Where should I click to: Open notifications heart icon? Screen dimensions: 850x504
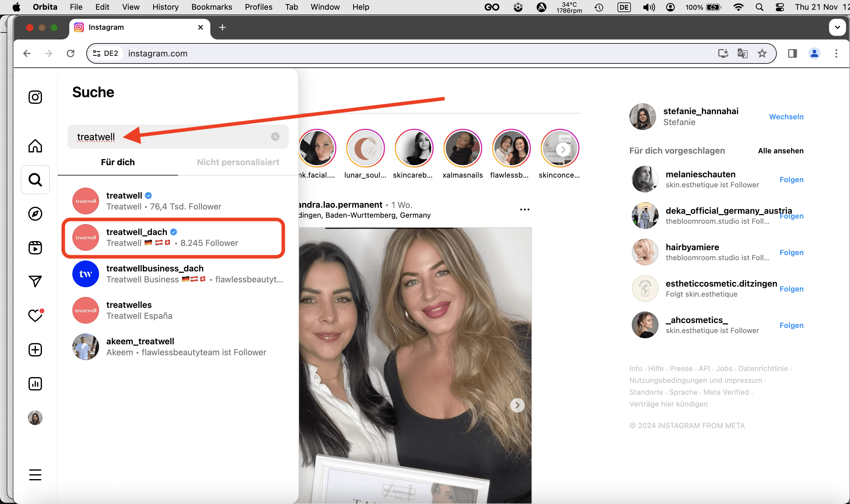[35, 315]
